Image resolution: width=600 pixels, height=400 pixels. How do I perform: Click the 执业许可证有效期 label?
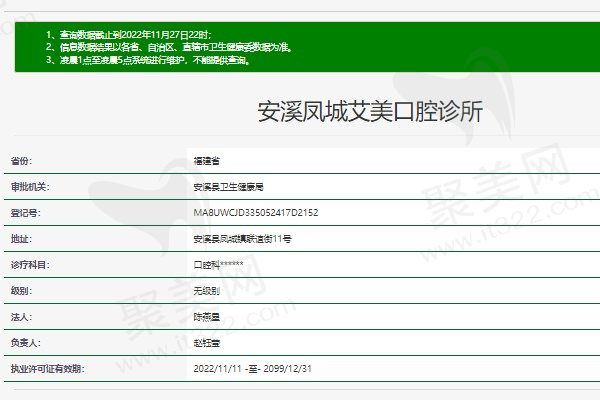coord(47,369)
